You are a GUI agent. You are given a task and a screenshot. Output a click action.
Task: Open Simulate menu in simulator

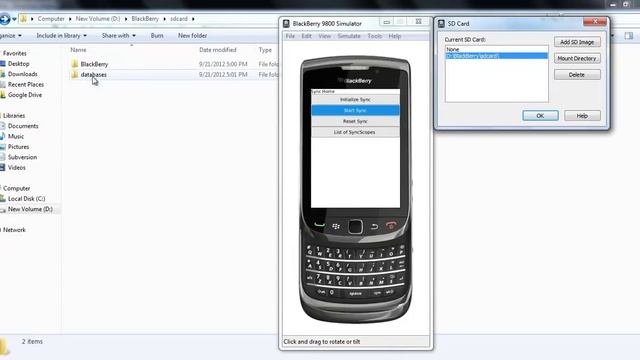349,36
